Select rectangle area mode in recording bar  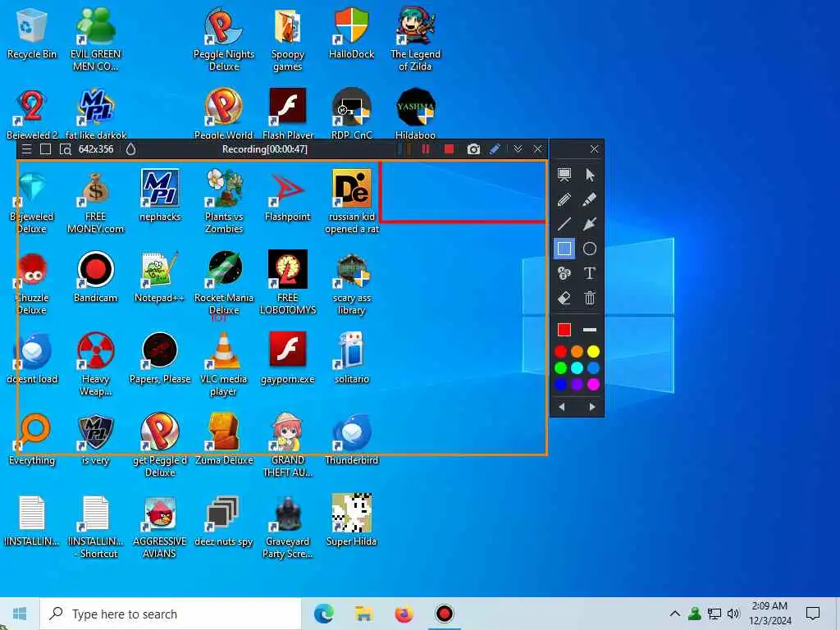pyautogui.click(x=46, y=149)
